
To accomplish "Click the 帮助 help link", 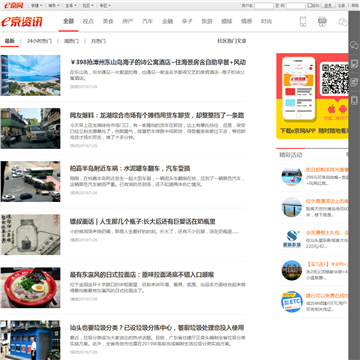I will pos(354,5).
